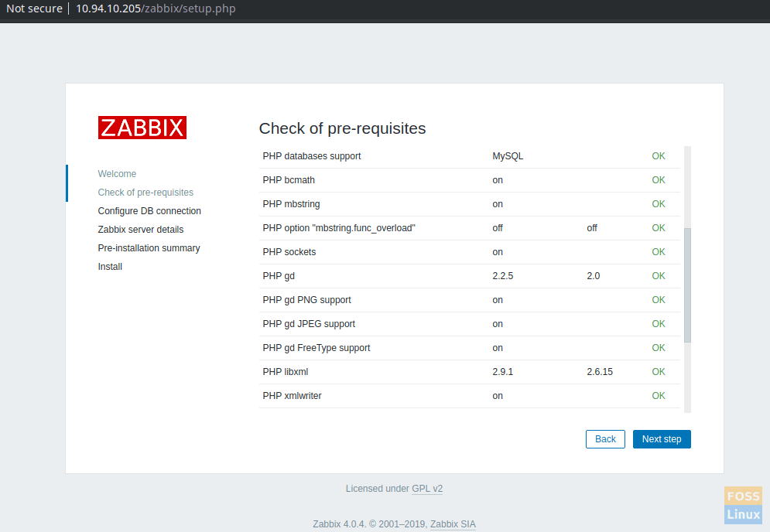Click the Next step button
770x532 pixels.
[662, 439]
